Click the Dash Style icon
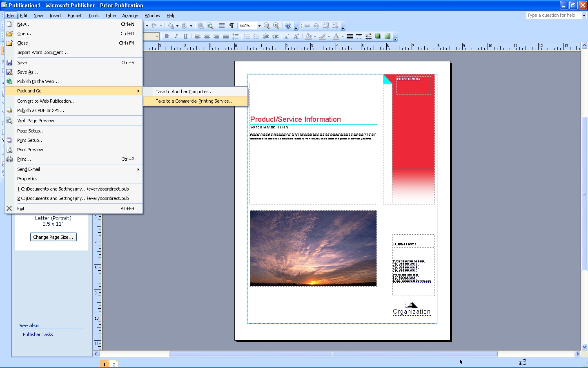This screenshot has width=588, height=368. click(x=359, y=36)
